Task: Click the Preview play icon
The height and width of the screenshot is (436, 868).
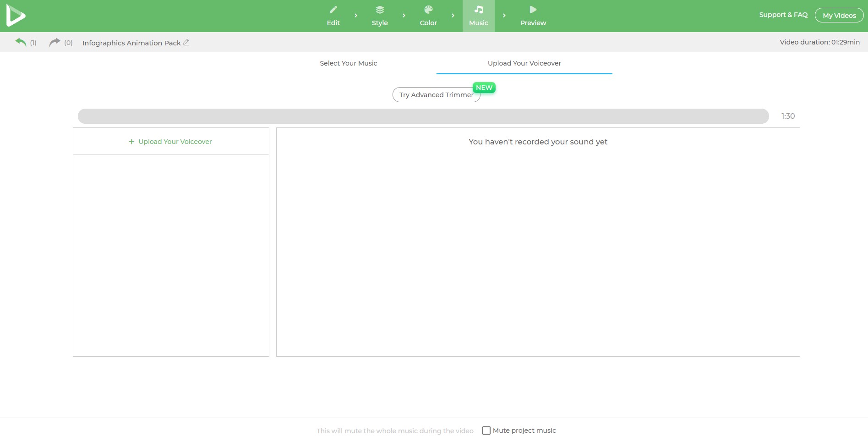Action: tap(533, 10)
